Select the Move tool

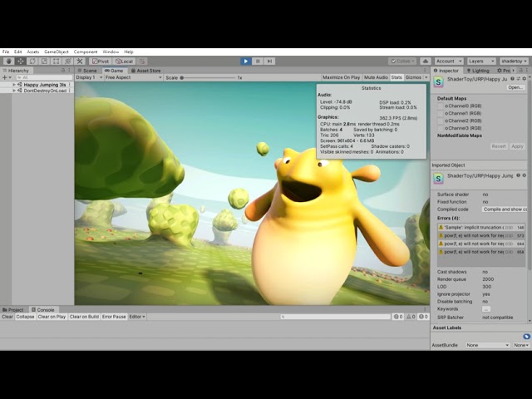[21, 61]
